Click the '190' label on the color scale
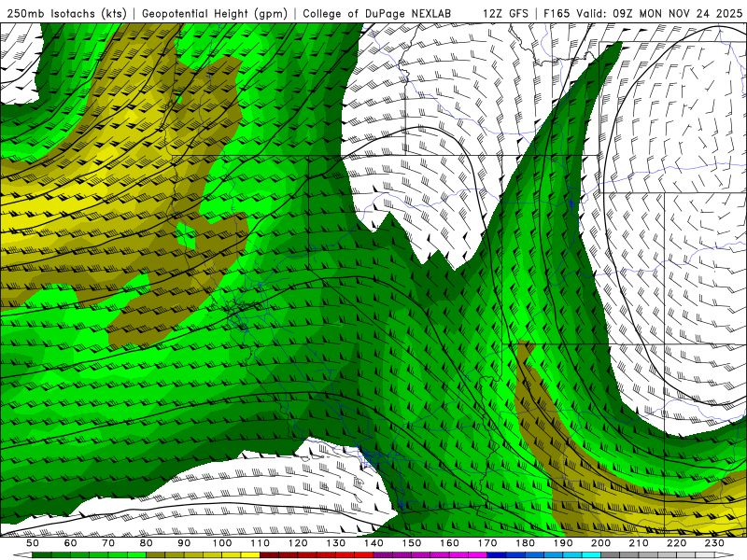This screenshot has height=560, width=747. pyautogui.click(x=563, y=543)
